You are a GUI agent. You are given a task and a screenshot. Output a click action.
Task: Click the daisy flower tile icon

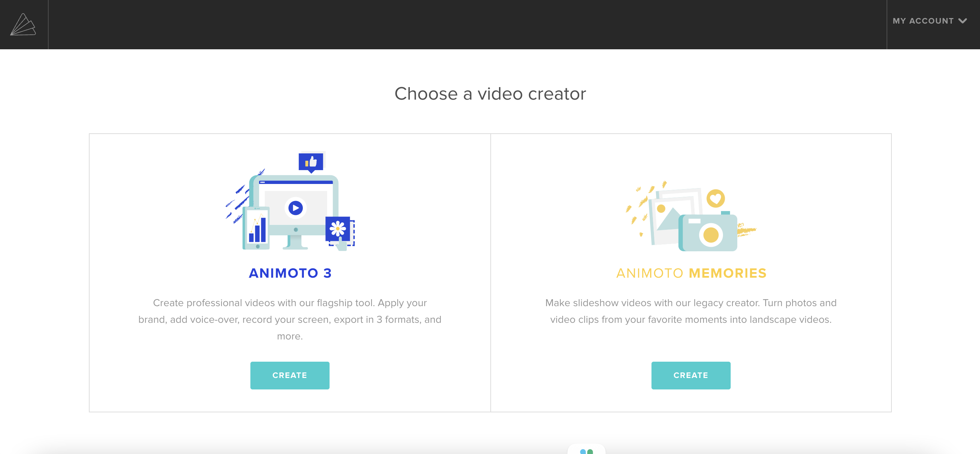point(338,228)
